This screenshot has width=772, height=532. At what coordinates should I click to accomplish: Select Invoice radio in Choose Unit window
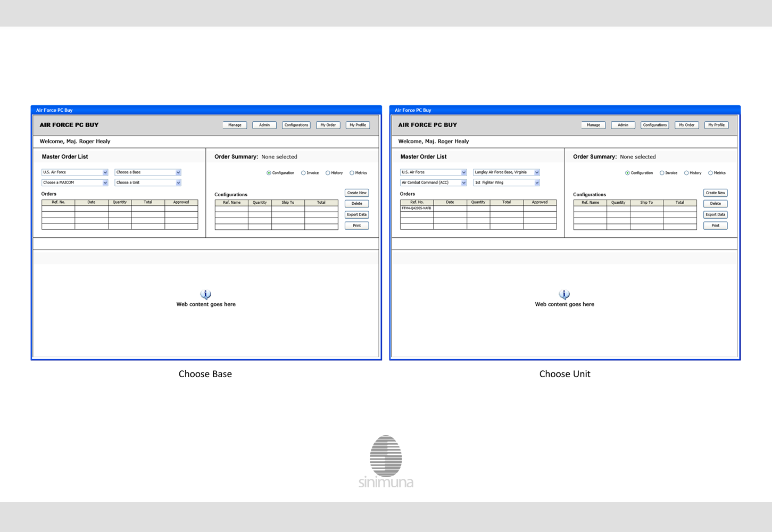coord(662,173)
